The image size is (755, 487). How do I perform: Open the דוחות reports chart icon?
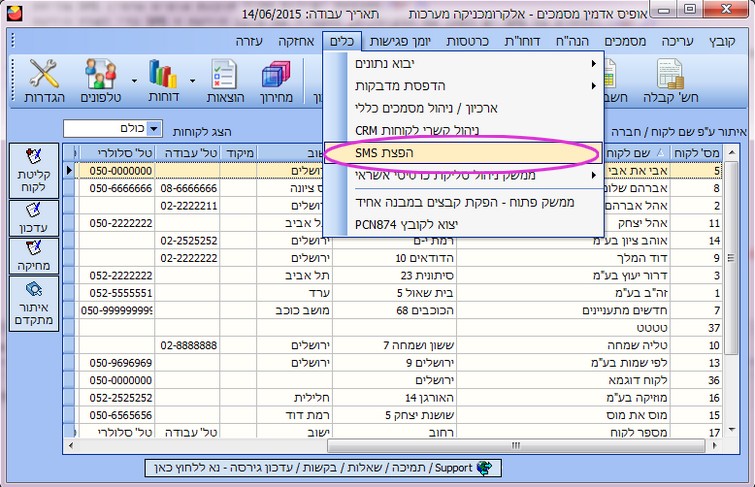coord(164,80)
